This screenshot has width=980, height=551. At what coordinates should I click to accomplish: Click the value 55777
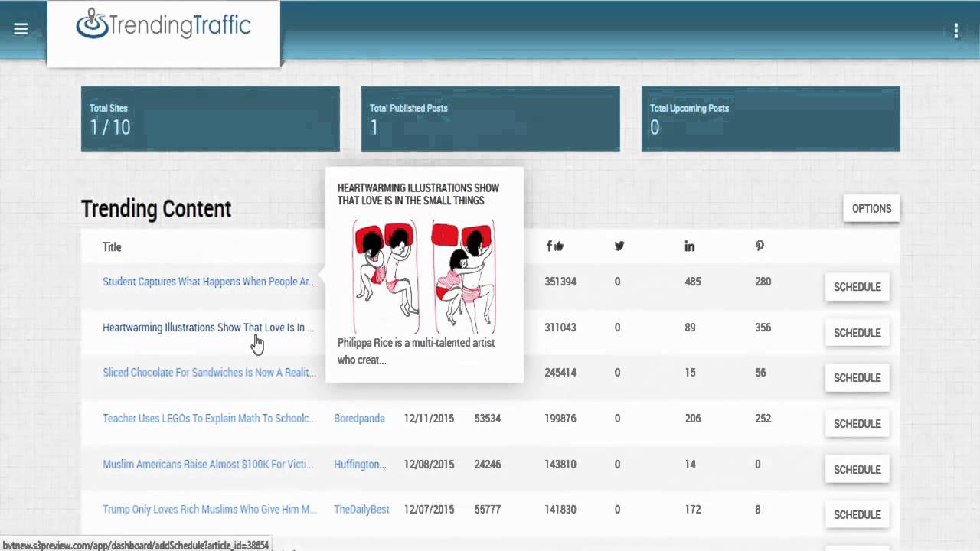click(488, 510)
